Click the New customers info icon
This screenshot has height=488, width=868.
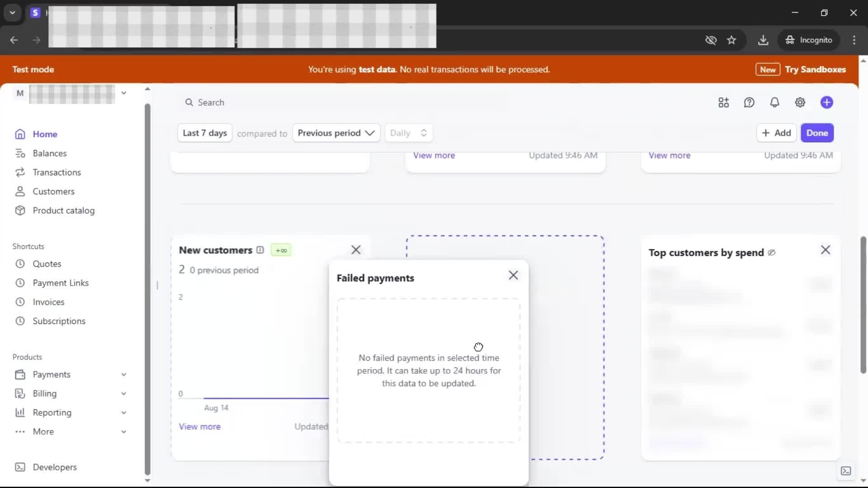click(260, 250)
